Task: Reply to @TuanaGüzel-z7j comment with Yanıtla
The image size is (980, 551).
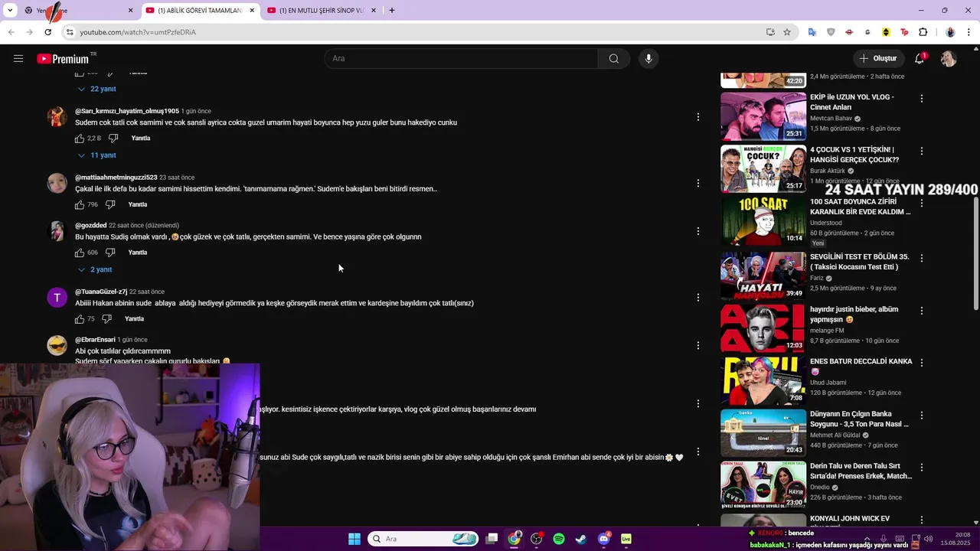Action: point(134,319)
